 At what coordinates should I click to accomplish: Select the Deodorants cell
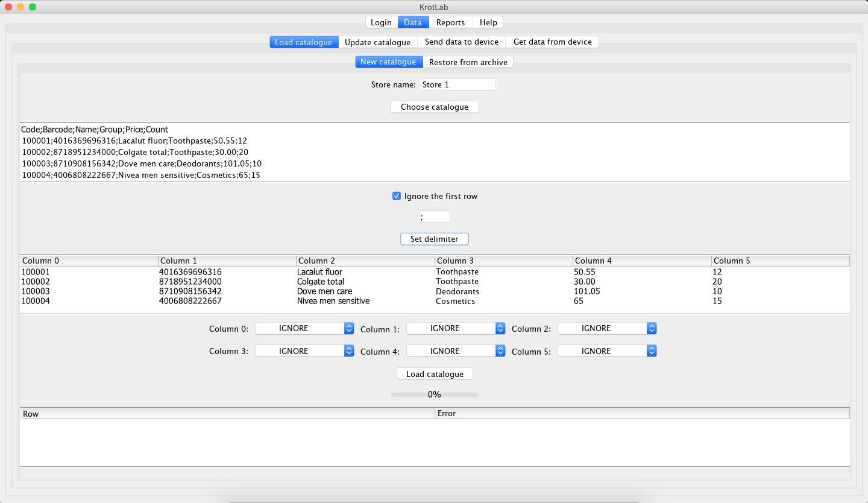click(504, 291)
